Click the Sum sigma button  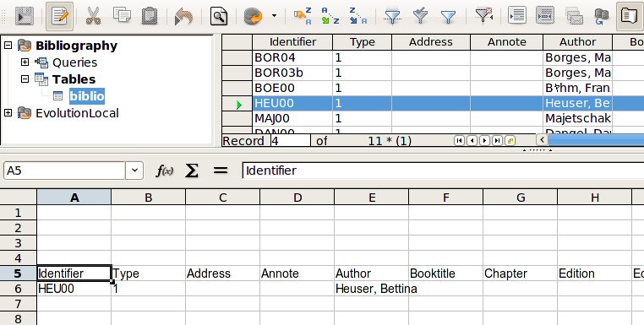pyautogui.click(x=191, y=171)
